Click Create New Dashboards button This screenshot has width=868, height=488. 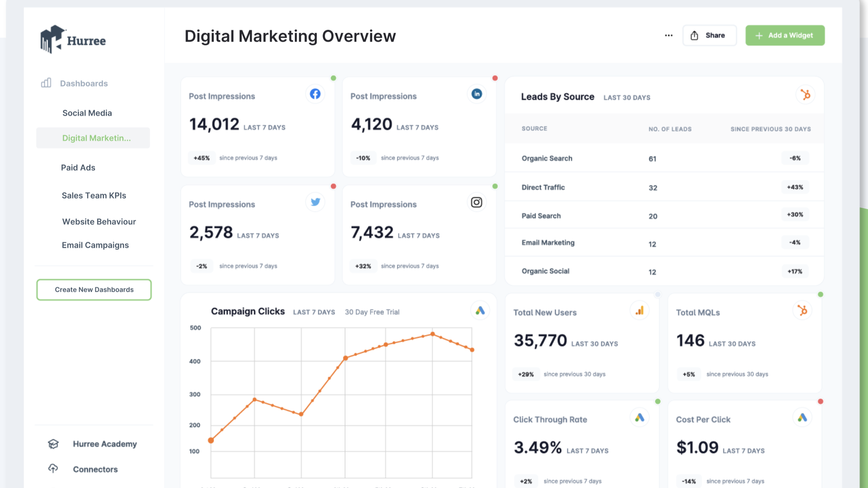pyautogui.click(x=94, y=289)
